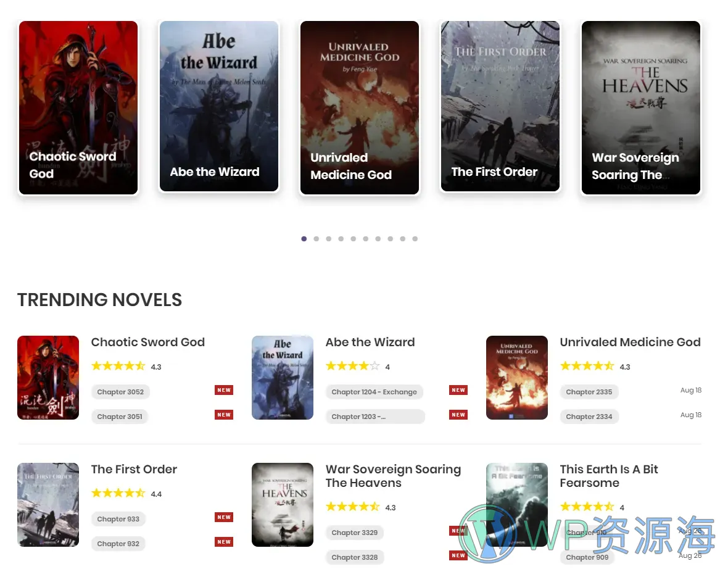Click the Abe the Wizard trending title link

pyautogui.click(x=370, y=342)
